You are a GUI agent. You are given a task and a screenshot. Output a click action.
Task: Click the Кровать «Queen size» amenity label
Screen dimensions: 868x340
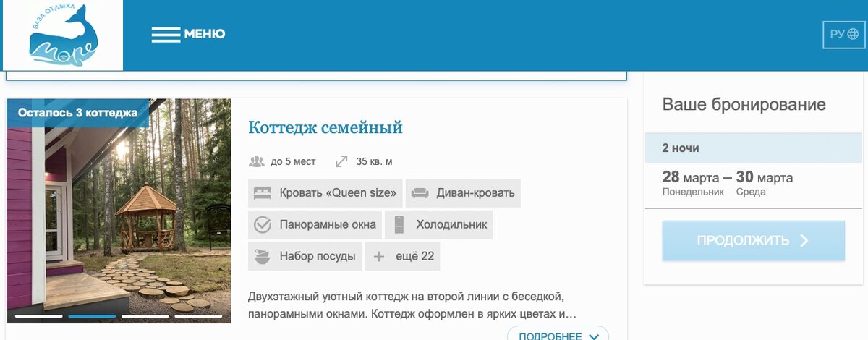pos(338,192)
